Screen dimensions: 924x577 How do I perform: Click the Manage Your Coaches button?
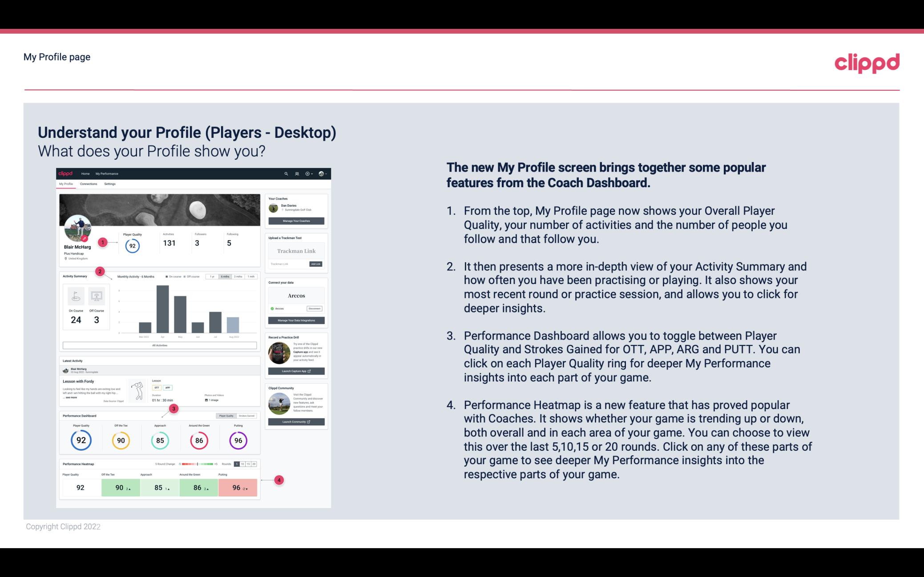click(x=297, y=221)
